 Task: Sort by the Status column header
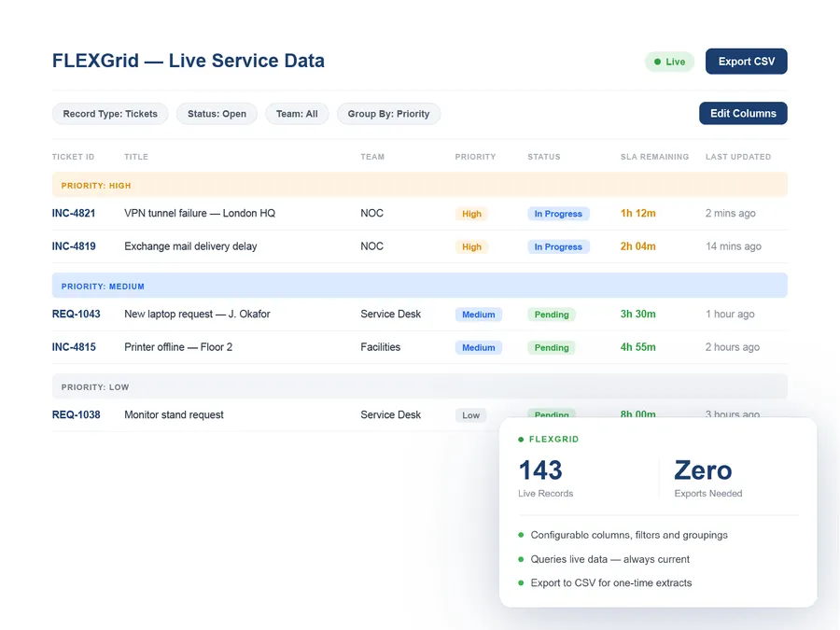coord(544,157)
